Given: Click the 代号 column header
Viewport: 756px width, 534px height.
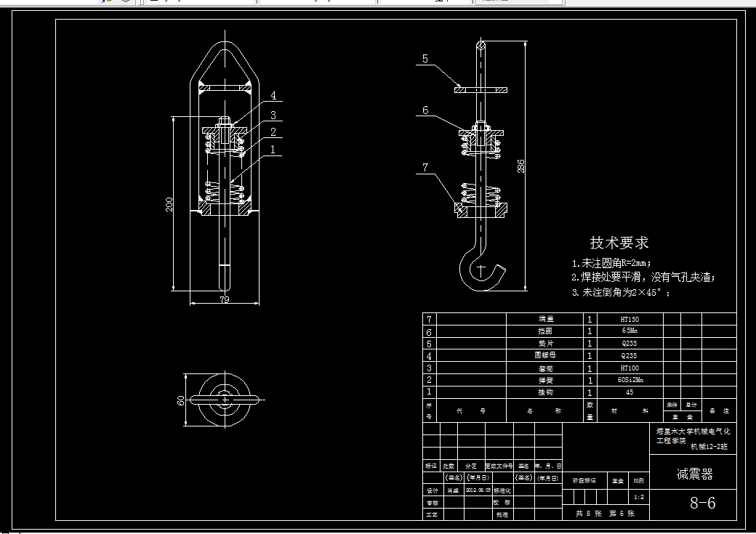Looking at the screenshot, I should (470, 410).
